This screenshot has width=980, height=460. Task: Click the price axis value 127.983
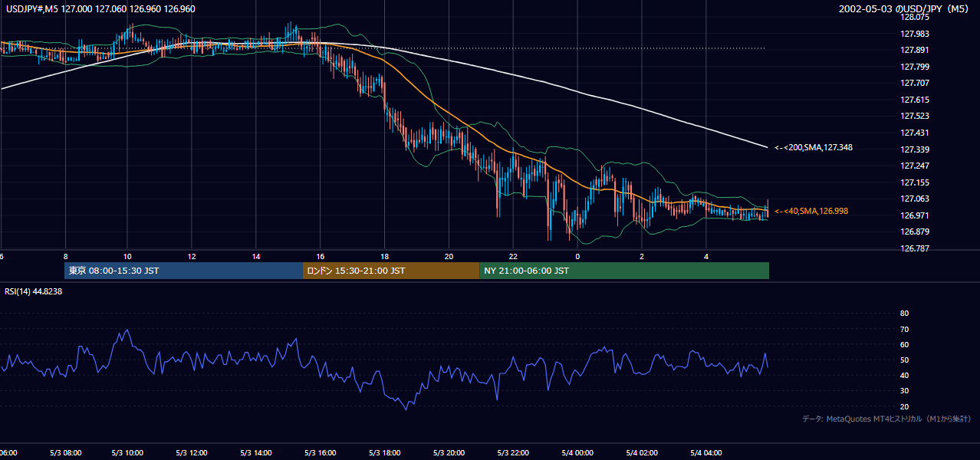pos(915,34)
